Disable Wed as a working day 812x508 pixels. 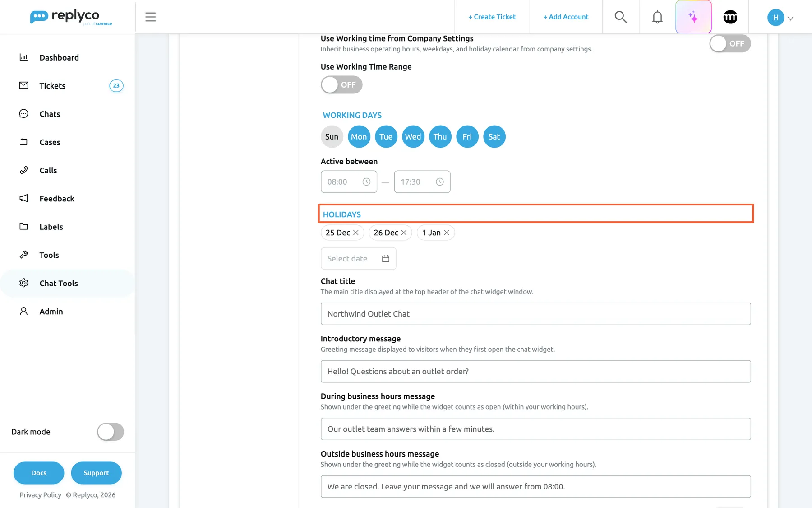pos(413,137)
